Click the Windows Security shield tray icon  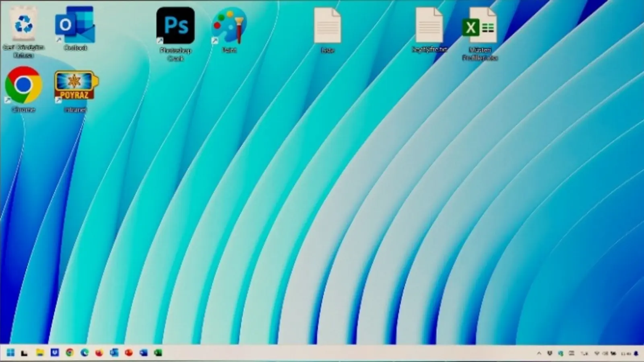point(561,353)
